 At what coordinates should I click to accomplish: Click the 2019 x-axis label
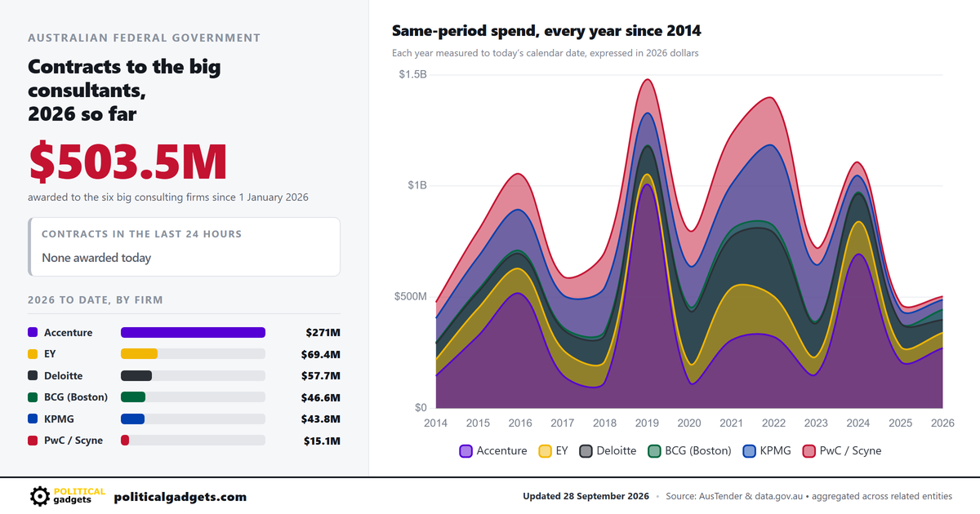pos(647,423)
